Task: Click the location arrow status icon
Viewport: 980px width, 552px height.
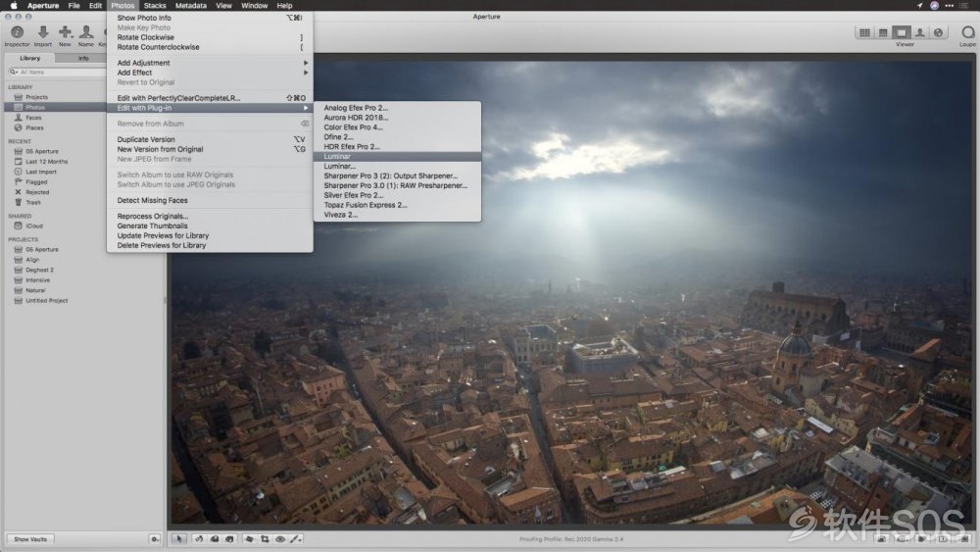Action: [x=919, y=6]
